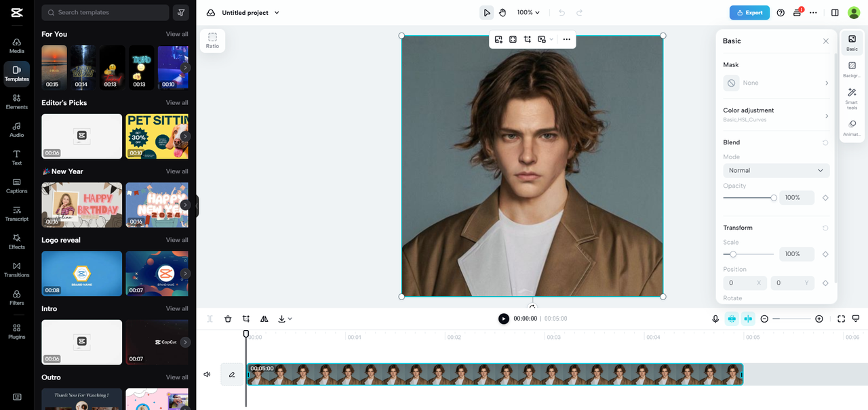Viewport: 868px width, 410px height.
Task: Click View all next to Intro
Action: coord(177,308)
